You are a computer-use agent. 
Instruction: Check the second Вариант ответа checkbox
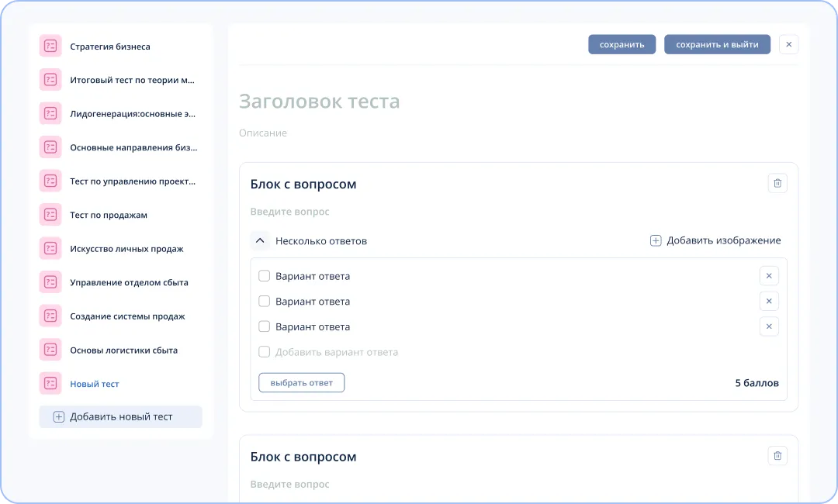pyautogui.click(x=264, y=301)
